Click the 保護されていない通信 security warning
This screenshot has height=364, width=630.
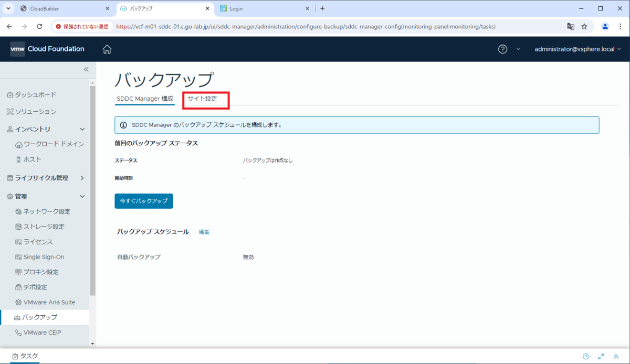click(x=82, y=26)
